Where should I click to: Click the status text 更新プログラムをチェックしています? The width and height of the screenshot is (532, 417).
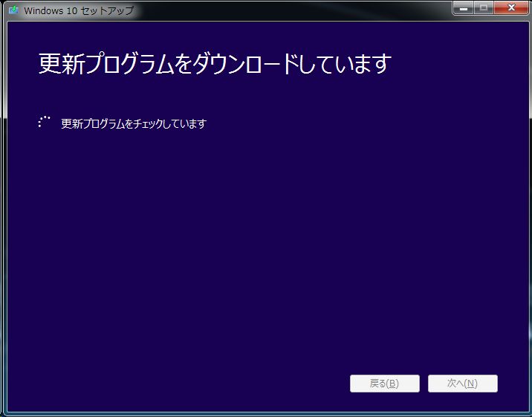(x=134, y=124)
